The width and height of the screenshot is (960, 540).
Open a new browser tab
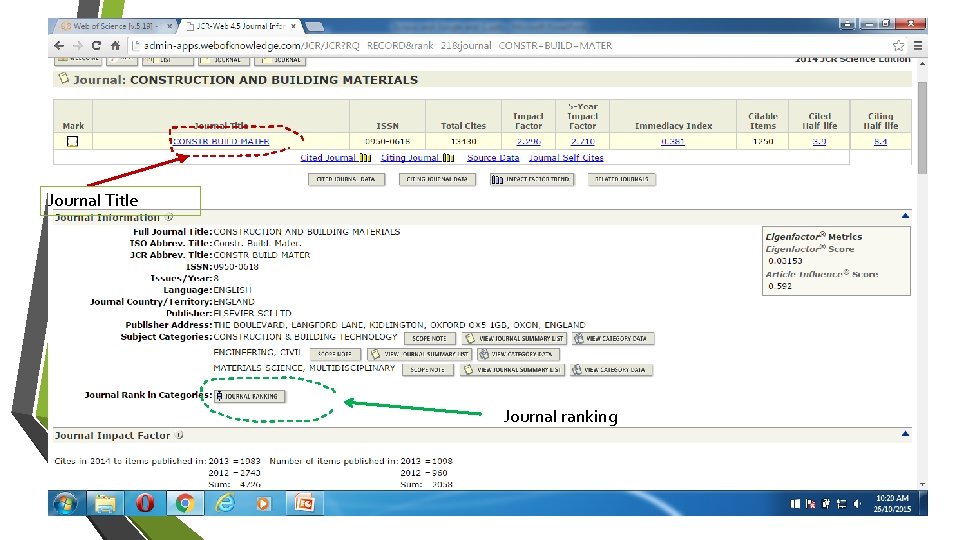point(314,26)
